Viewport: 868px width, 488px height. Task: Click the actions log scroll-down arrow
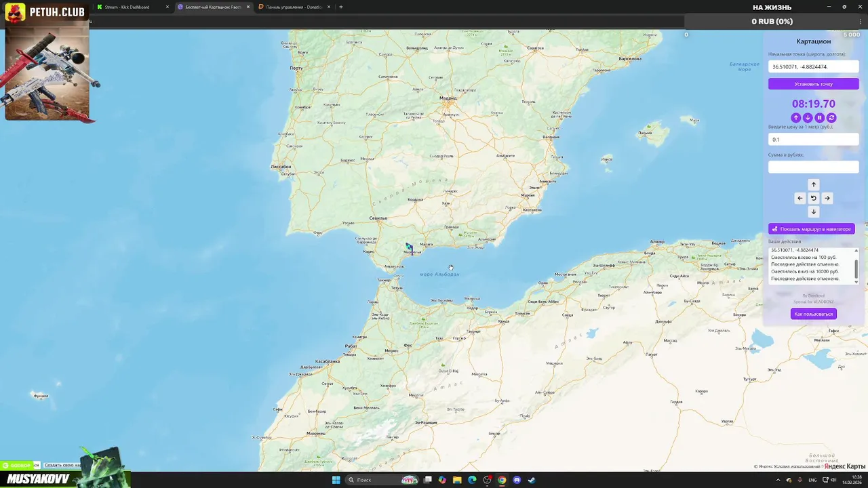[856, 281]
